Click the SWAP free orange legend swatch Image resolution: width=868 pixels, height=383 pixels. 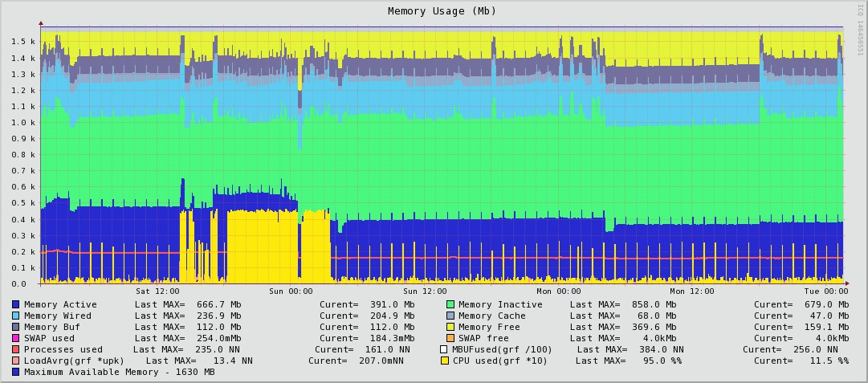(x=450, y=338)
